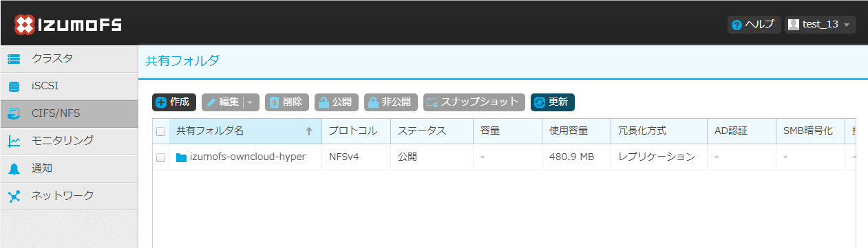Select the モニタリング chart icon
Viewport: 868px width, 248px height.
pos(14,142)
